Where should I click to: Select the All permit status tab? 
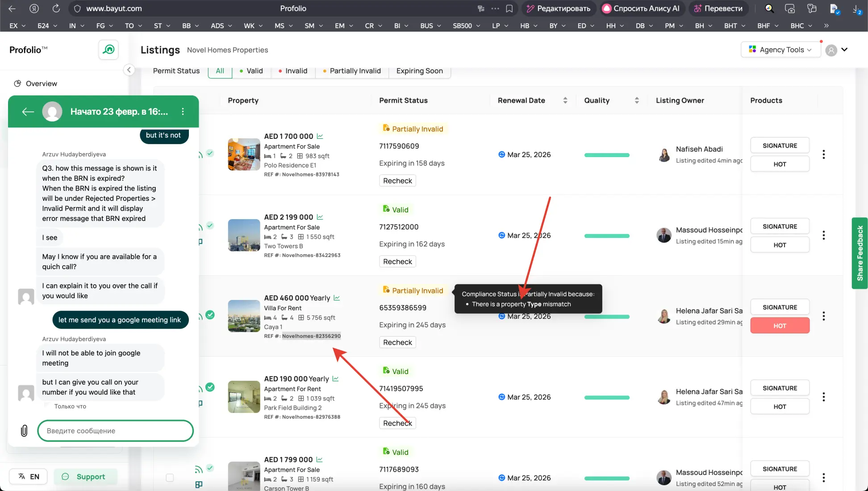pyautogui.click(x=220, y=71)
